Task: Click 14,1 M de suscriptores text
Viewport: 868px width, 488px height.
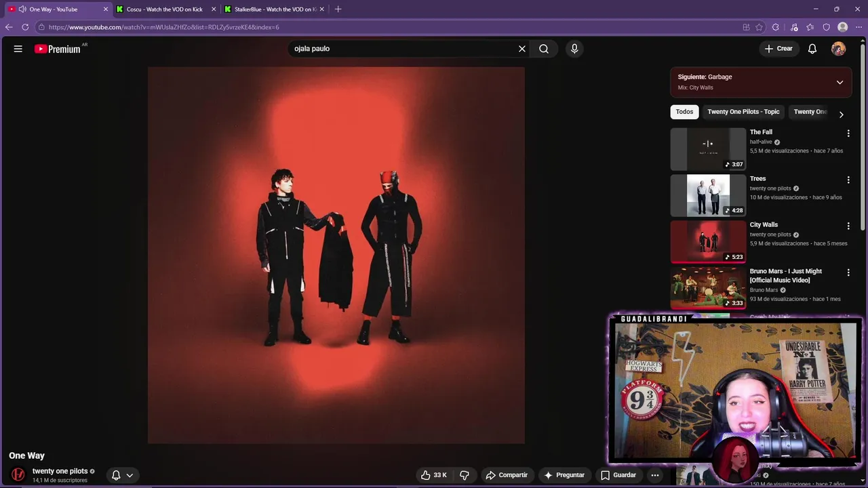Action: point(60,481)
